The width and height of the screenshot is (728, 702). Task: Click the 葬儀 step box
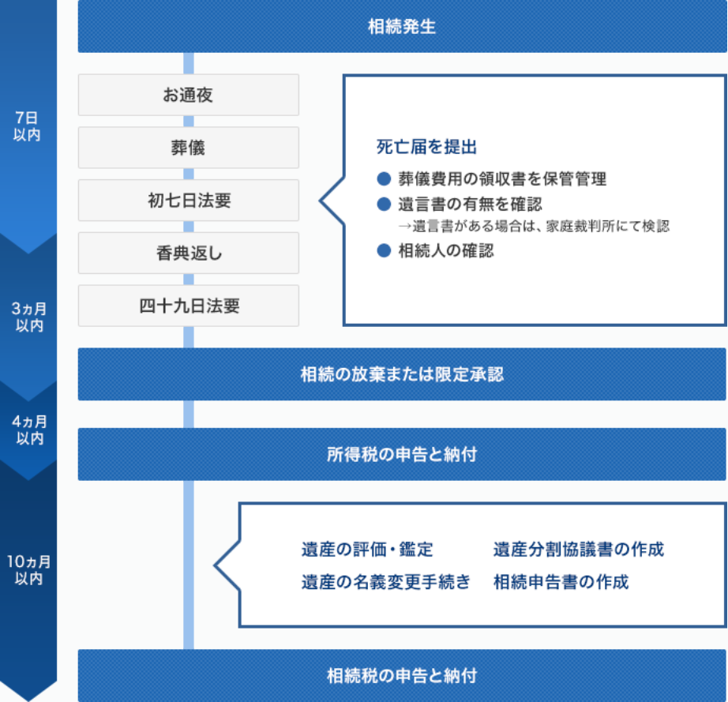point(188,148)
